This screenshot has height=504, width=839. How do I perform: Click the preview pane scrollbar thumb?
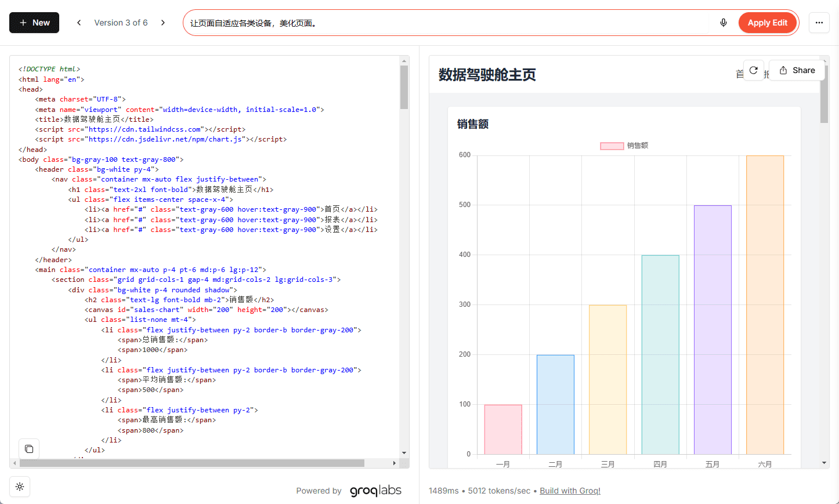pos(824,94)
